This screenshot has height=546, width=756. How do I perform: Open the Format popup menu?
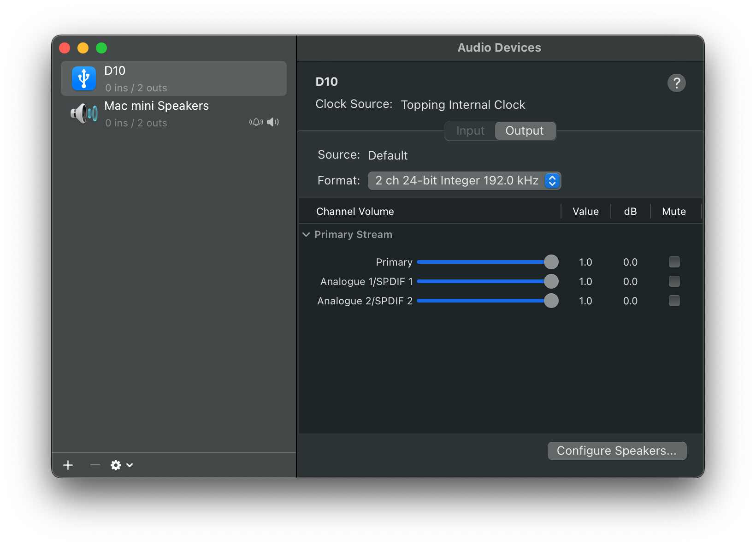click(x=464, y=181)
